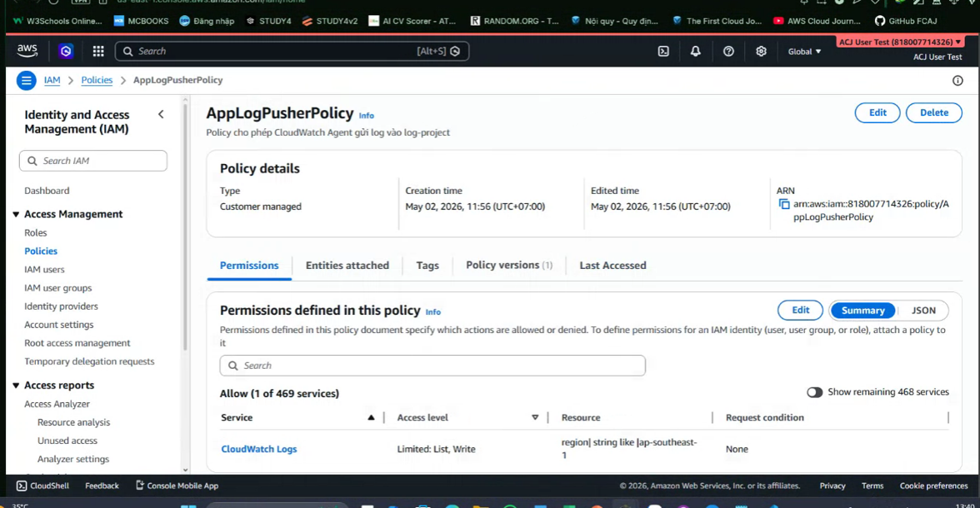Switch to the Last Accessed tab
The image size is (980, 508).
click(x=612, y=266)
